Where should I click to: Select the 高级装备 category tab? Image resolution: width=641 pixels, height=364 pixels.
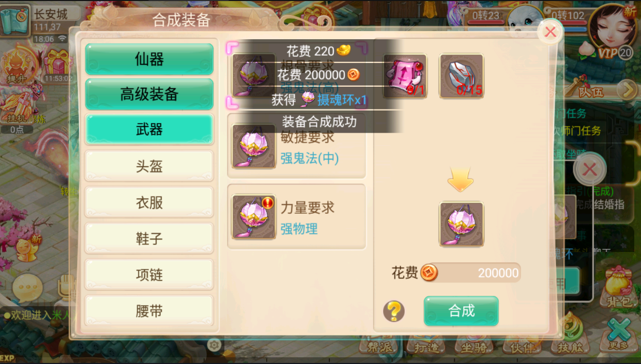149,94
